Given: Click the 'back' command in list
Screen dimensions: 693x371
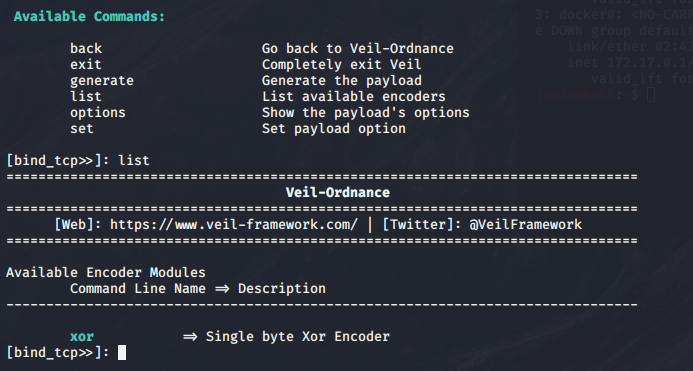Looking at the screenshot, I should pos(86,48).
